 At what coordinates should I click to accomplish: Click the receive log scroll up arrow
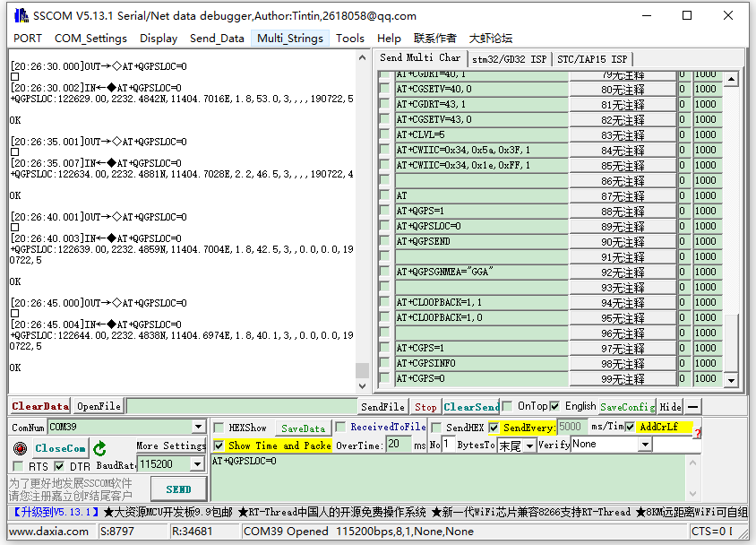pyautogui.click(x=363, y=58)
